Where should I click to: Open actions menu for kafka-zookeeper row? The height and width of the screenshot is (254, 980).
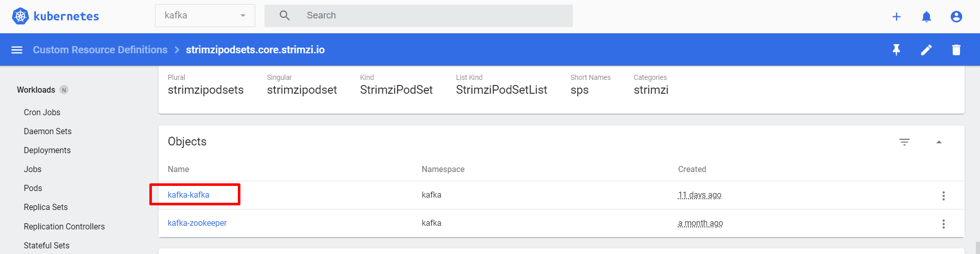click(944, 224)
